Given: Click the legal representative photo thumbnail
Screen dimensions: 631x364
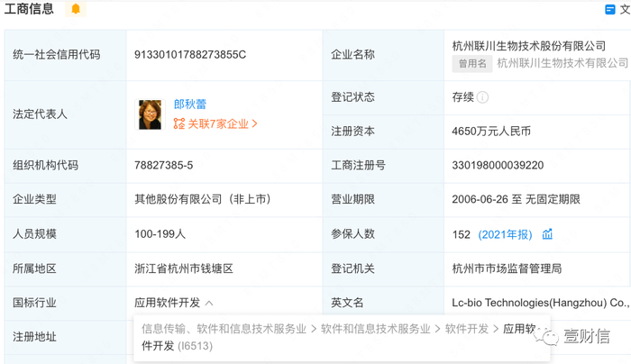Looking at the screenshot, I should [x=151, y=114].
